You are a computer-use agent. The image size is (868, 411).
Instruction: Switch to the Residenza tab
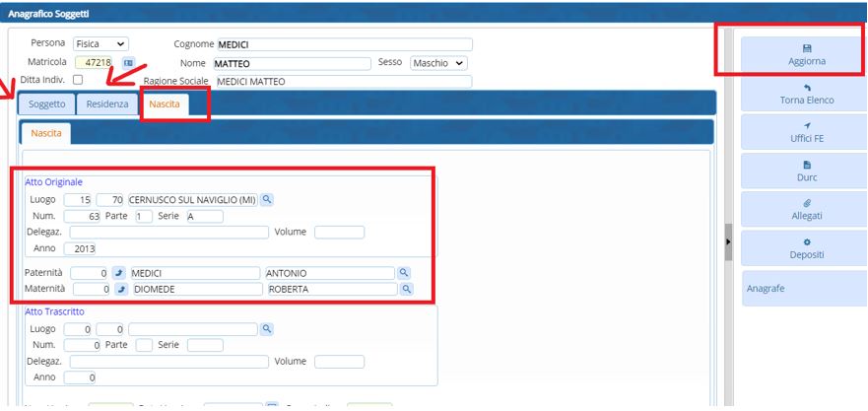(x=106, y=104)
